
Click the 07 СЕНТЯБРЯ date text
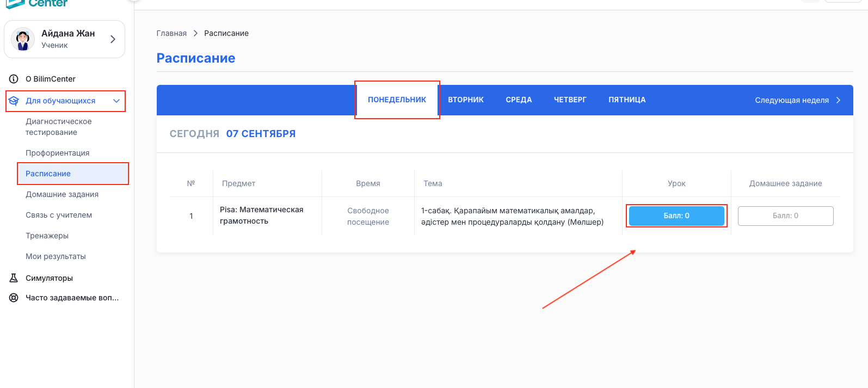click(261, 134)
